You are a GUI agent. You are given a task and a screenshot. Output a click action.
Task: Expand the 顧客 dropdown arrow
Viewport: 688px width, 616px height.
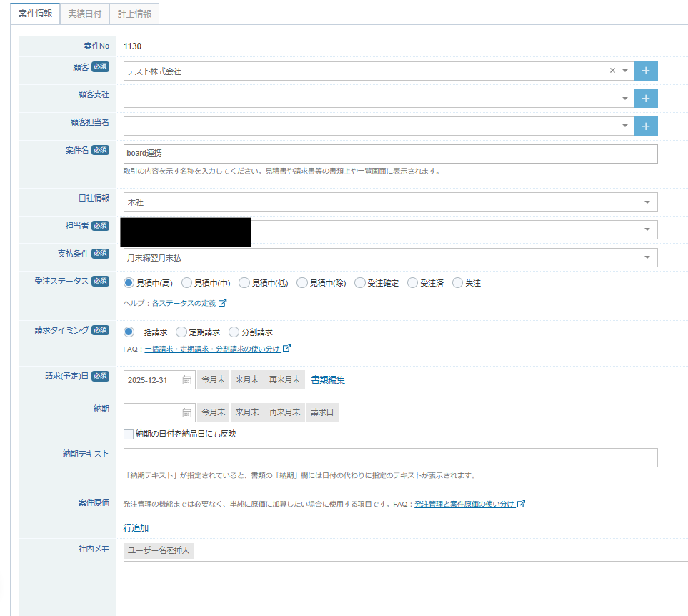pyautogui.click(x=625, y=71)
